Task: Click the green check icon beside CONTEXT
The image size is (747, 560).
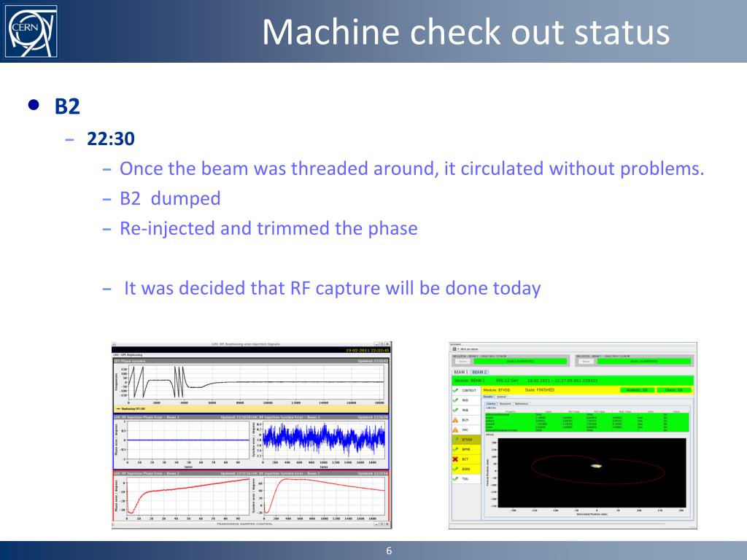Action: [x=455, y=391]
